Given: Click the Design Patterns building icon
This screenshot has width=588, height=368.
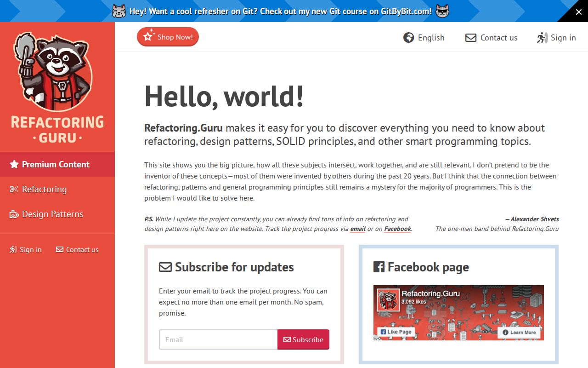Looking at the screenshot, I should [13, 213].
